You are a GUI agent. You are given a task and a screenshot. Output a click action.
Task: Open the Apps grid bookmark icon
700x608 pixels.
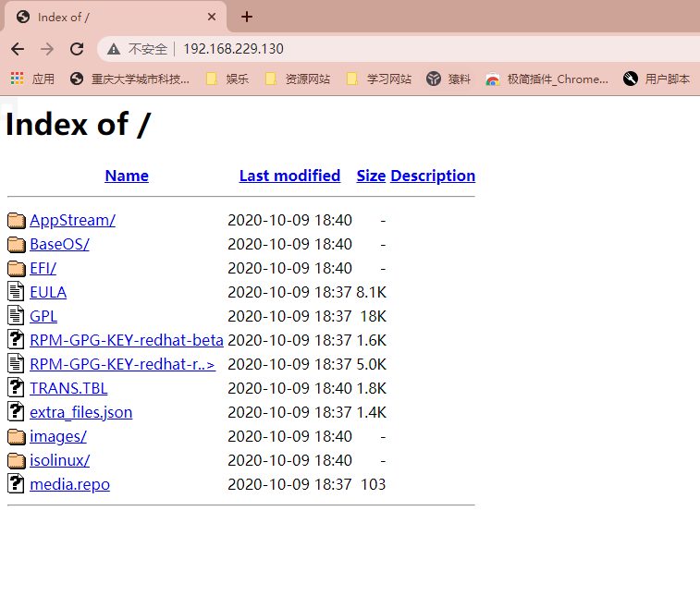(x=17, y=79)
